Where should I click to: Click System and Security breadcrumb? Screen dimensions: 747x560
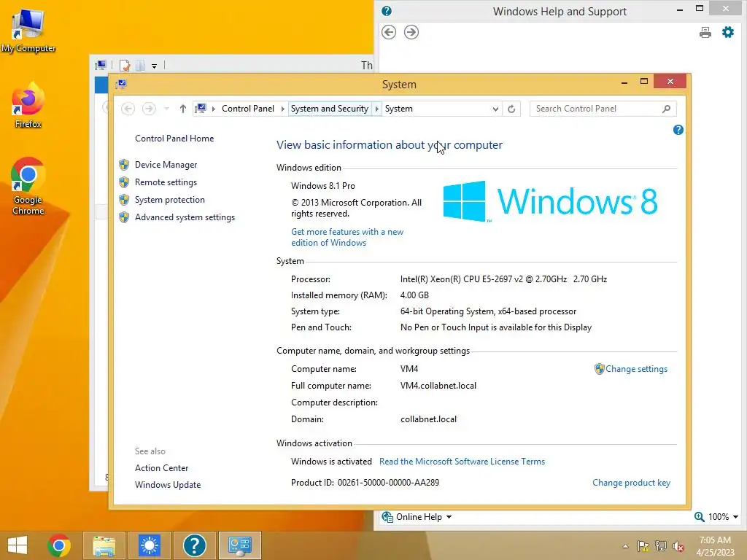coord(330,109)
